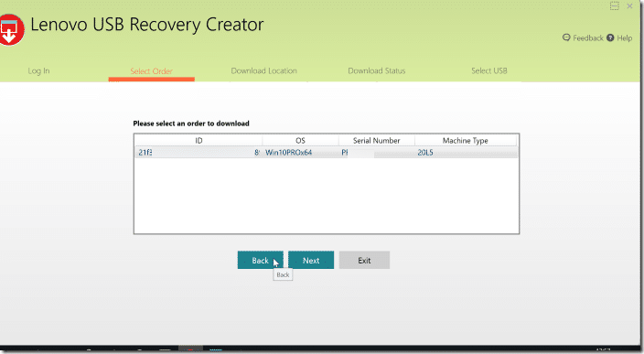Close the Recovery Creator window
The width and height of the screenshot is (644, 354).
click(629, 5)
